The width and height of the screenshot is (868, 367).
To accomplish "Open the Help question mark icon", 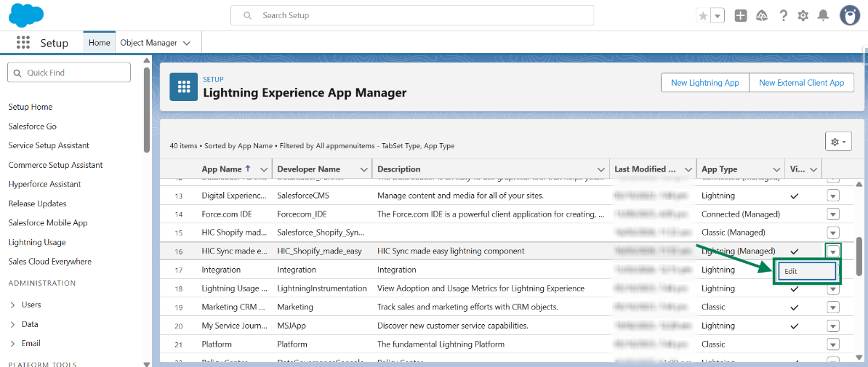I will point(783,16).
